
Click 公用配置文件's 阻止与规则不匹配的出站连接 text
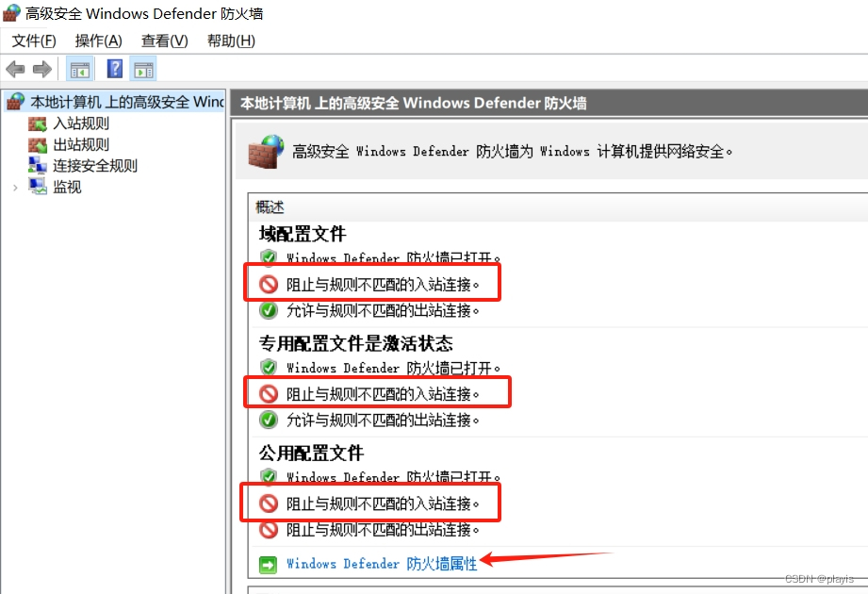(x=383, y=530)
